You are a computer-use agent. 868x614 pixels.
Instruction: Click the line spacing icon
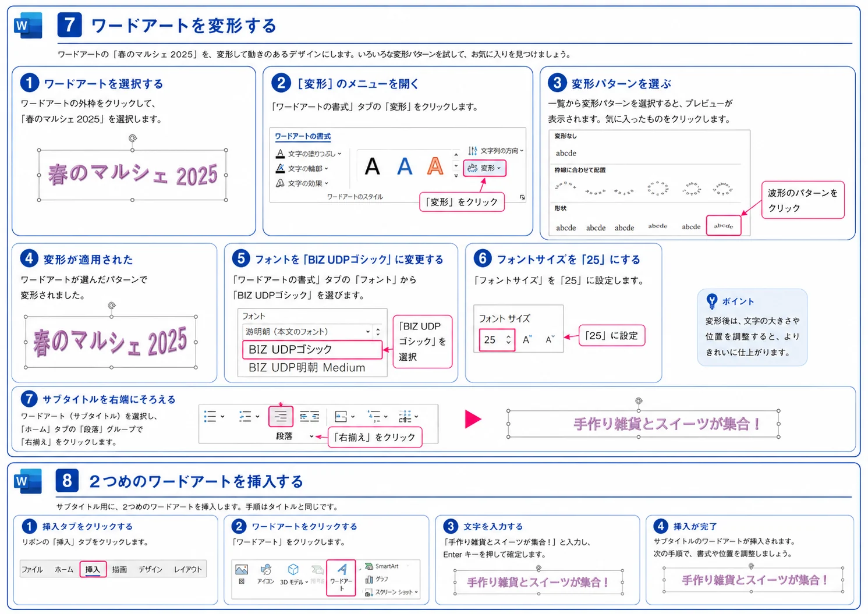[374, 416]
